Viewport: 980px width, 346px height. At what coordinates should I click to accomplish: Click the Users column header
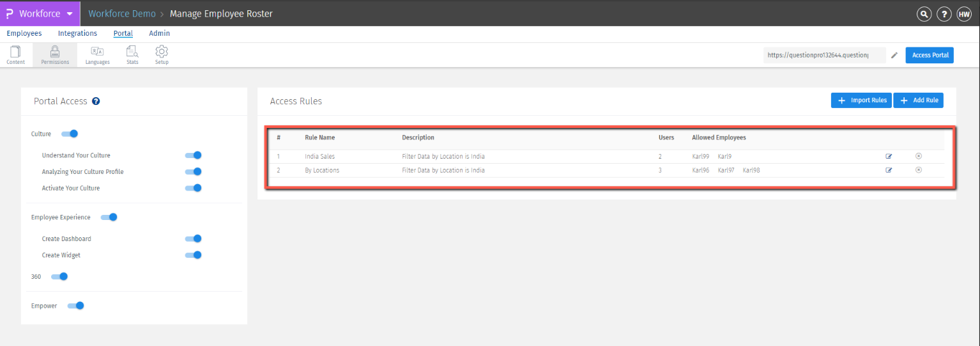pos(666,138)
